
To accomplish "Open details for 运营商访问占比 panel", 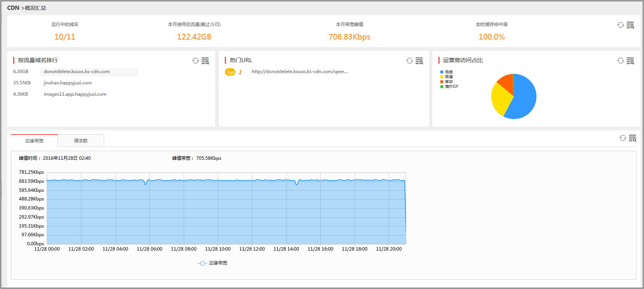I will click(630, 61).
